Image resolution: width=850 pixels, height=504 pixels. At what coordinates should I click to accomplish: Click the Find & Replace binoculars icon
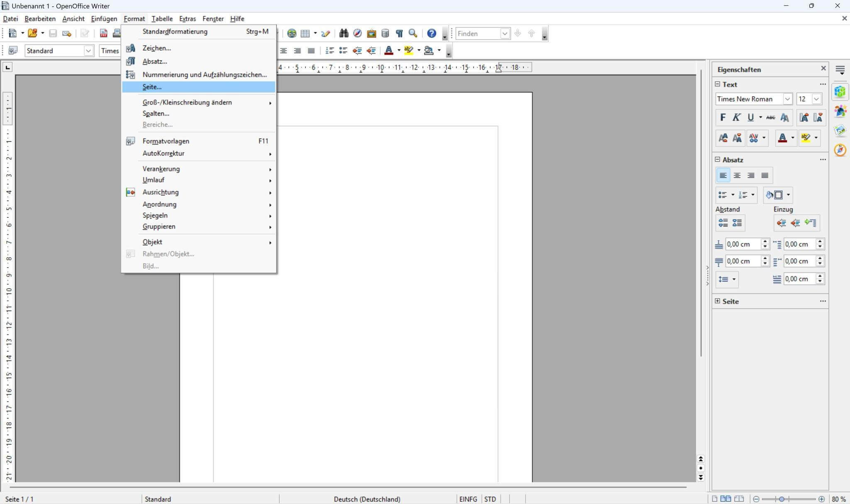point(343,33)
